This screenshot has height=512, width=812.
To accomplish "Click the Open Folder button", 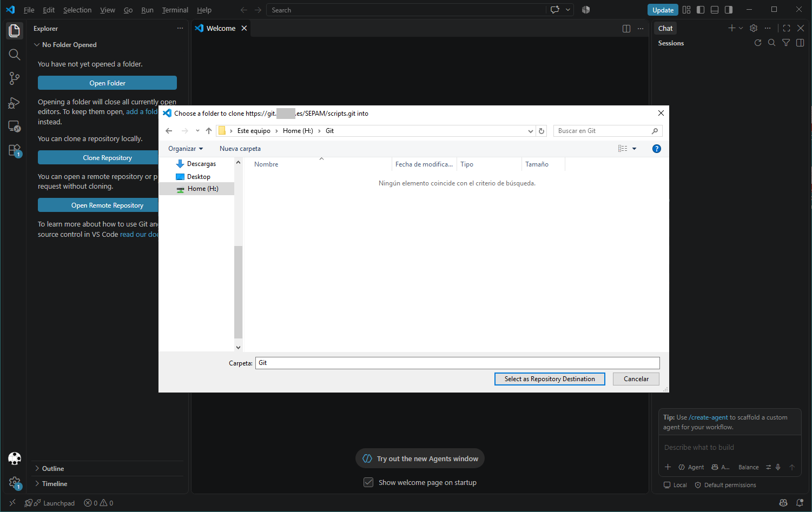I will 107,83.
